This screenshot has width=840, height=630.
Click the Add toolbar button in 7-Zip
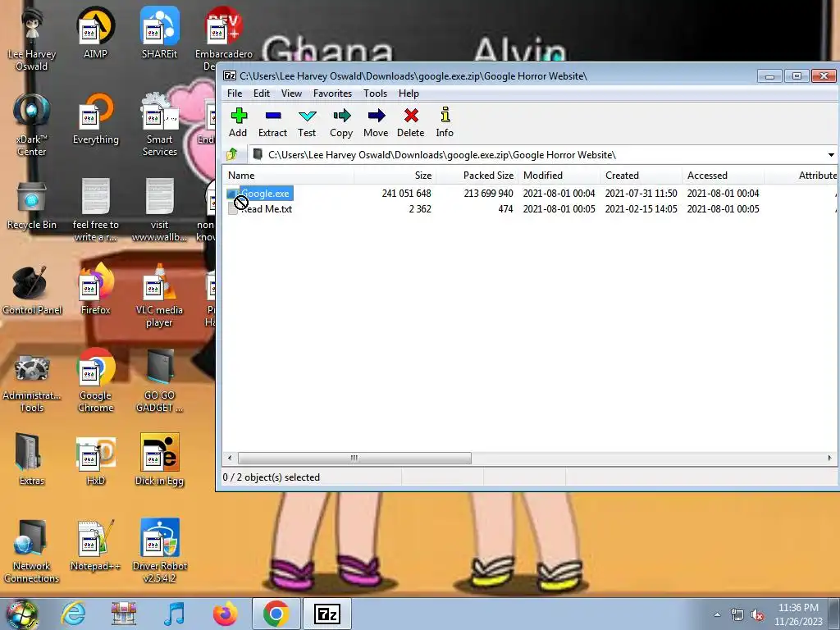point(238,123)
